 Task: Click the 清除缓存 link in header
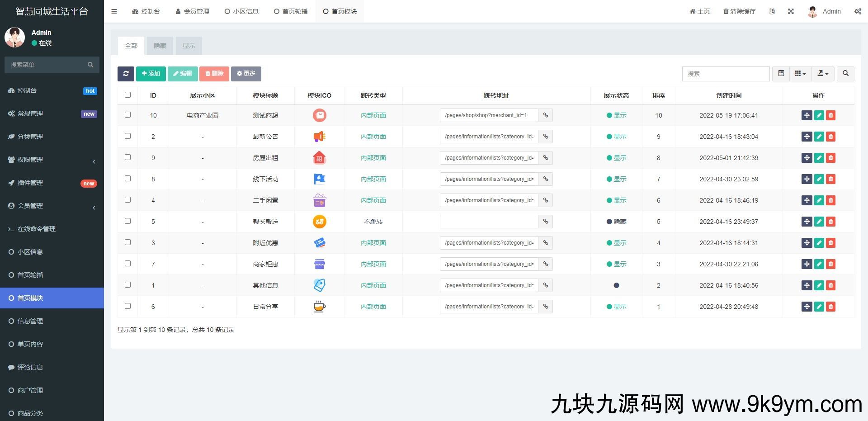pos(739,11)
